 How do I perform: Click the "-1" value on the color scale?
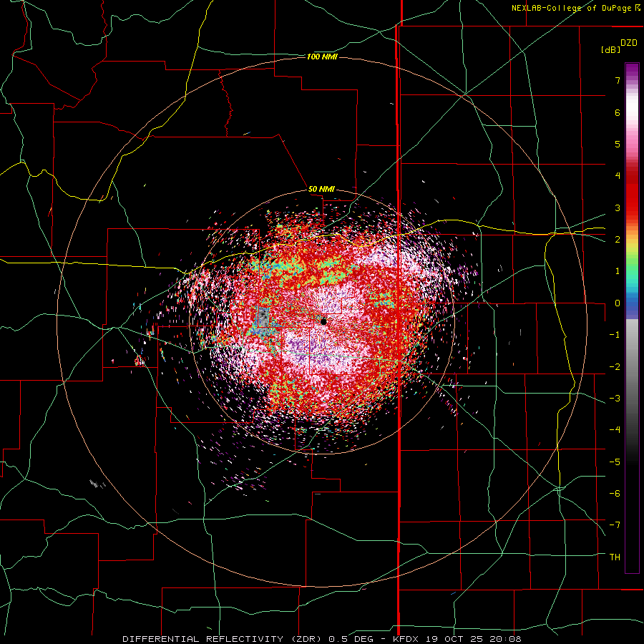[x=615, y=335]
